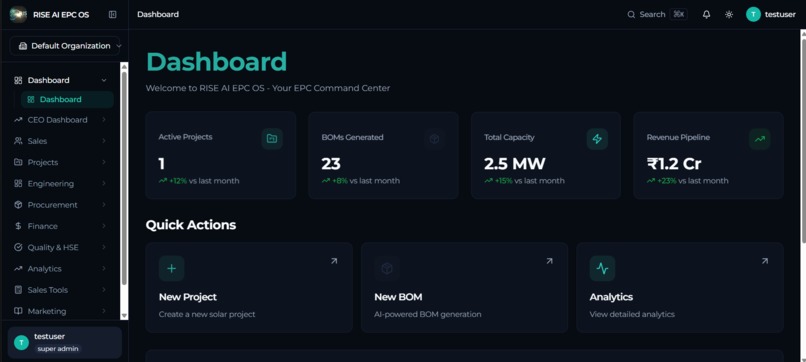Click the Dashboard breadcrumb in top bar

pos(158,14)
